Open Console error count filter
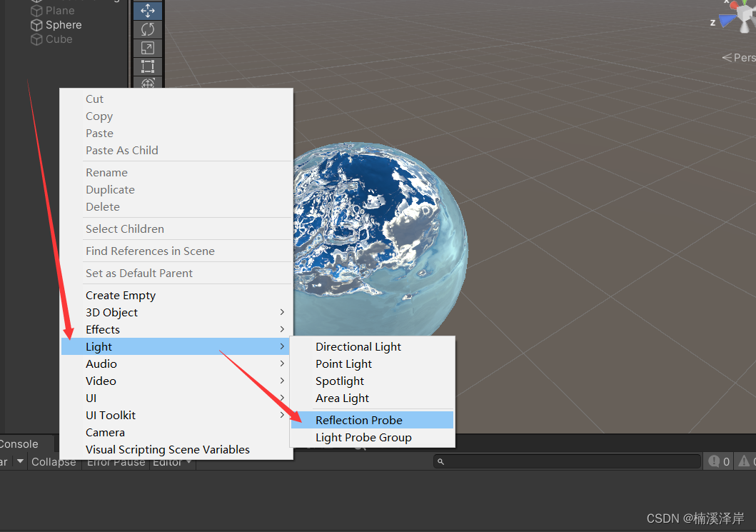This screenshot has height=532, width=756. click(718, 461)
